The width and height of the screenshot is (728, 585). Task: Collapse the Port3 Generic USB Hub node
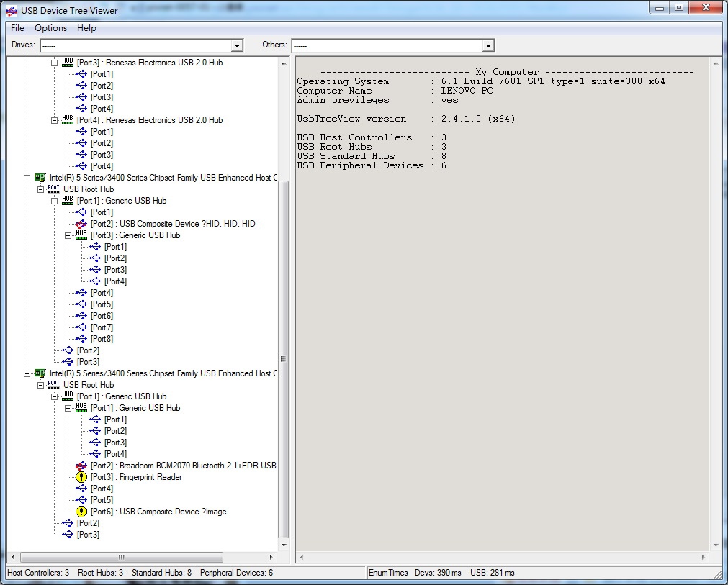point(68,235)
